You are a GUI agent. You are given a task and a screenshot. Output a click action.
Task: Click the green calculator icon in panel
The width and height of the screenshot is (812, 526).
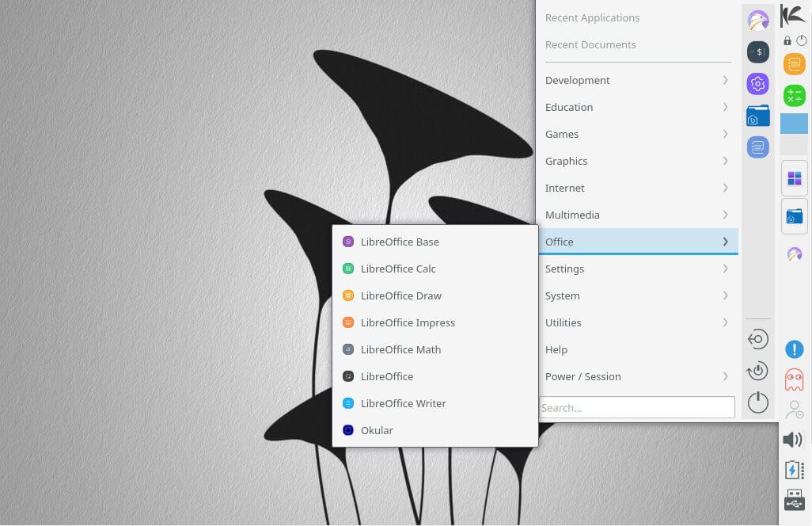794,95
